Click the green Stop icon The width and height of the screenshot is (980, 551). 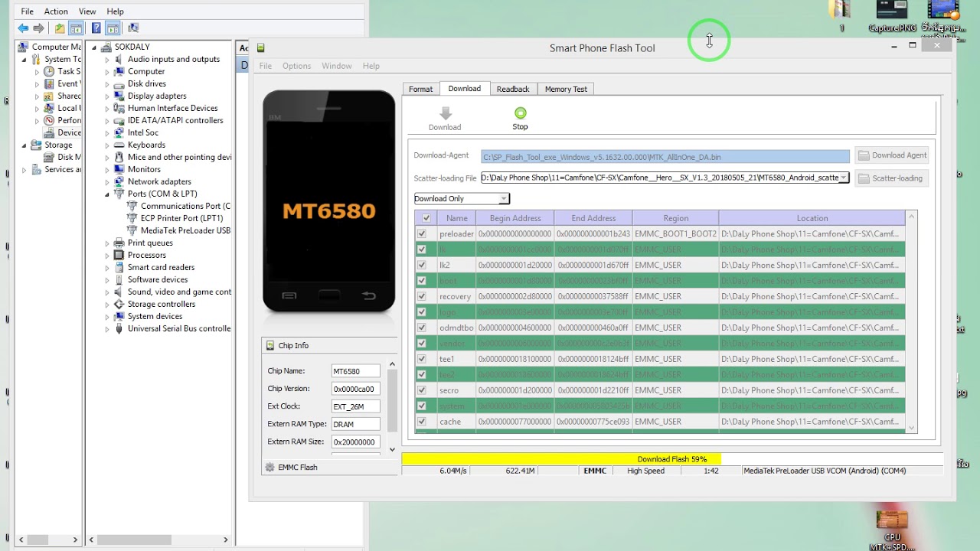[521, 113]
